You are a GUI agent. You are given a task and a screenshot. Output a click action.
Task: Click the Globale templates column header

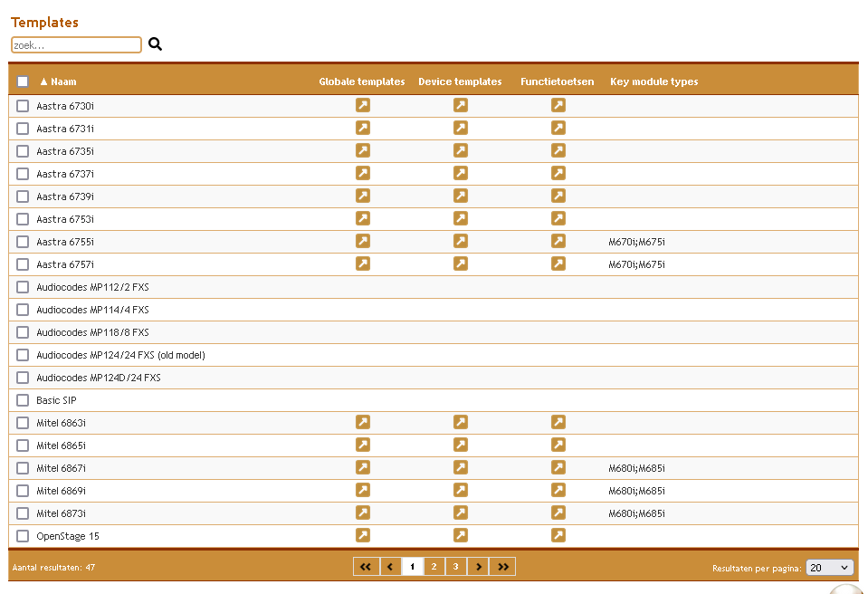[362, 81]
